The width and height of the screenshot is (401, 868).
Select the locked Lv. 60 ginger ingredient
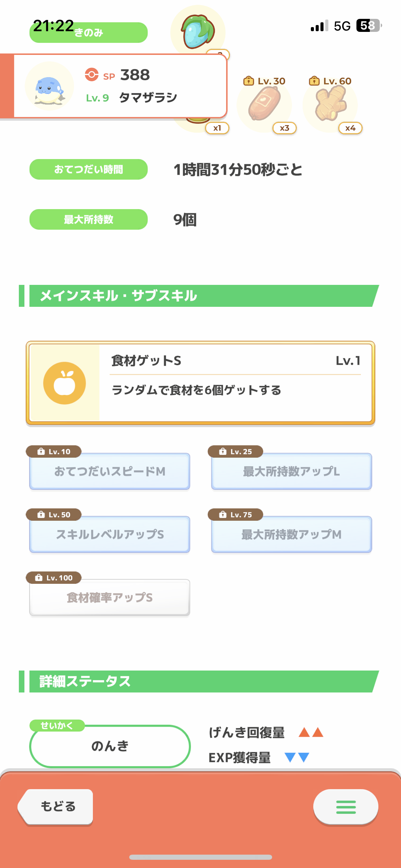330,103
